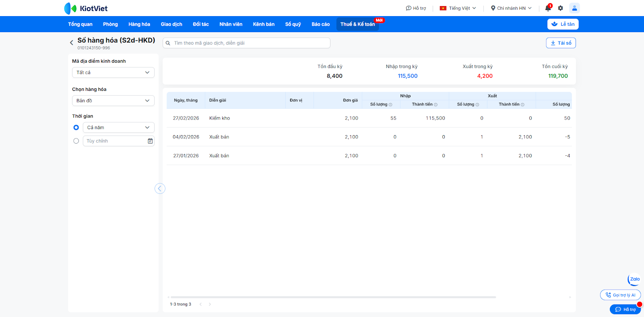
Task: Collapse the filter sidebar with round arrow
Action: coord(160,189)
